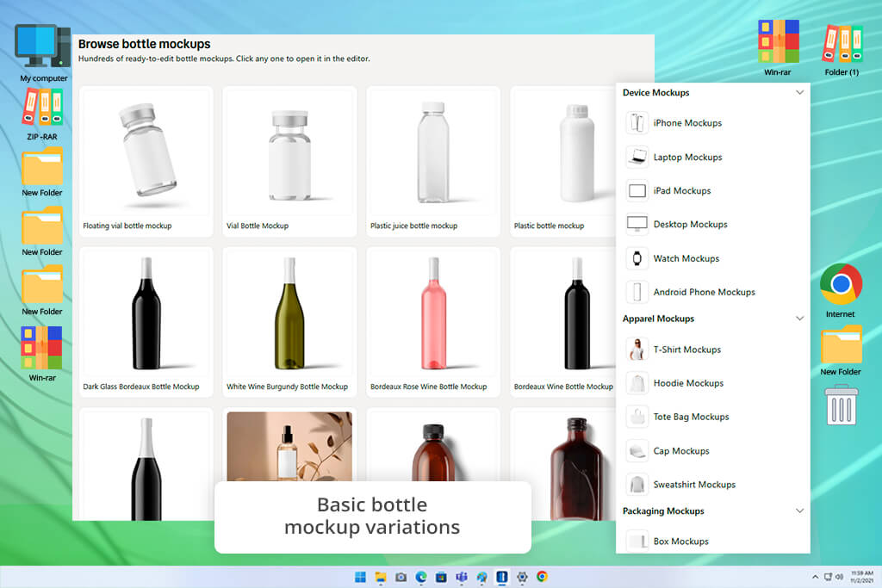Image resolution: width=882 pixels, height=588 pixels.
Task: Select the Hoodie Mockups icon
Action: point(637,383)
